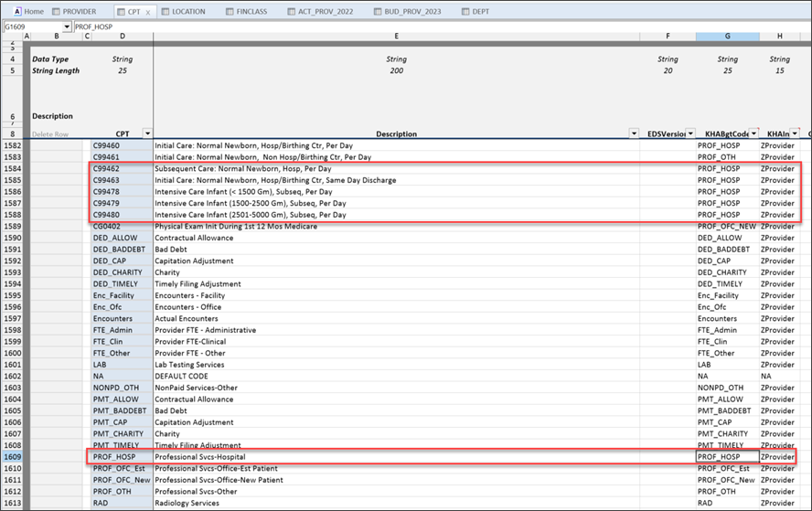
Task: Click the Home tab icon
Action: pos(16,12)
